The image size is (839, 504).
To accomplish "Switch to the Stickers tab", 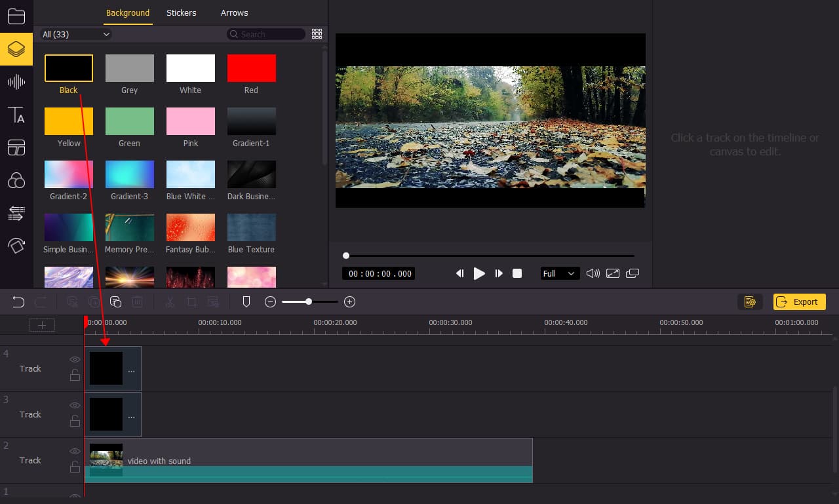I will [181, 12].
